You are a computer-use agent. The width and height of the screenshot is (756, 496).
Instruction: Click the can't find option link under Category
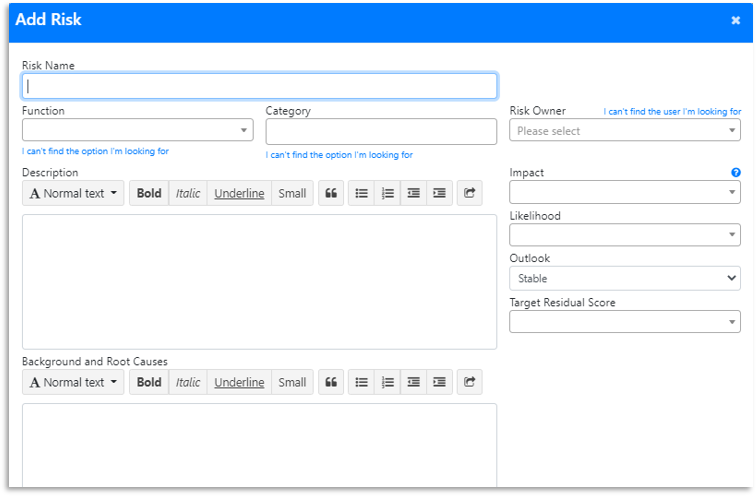tap(339, 155)
